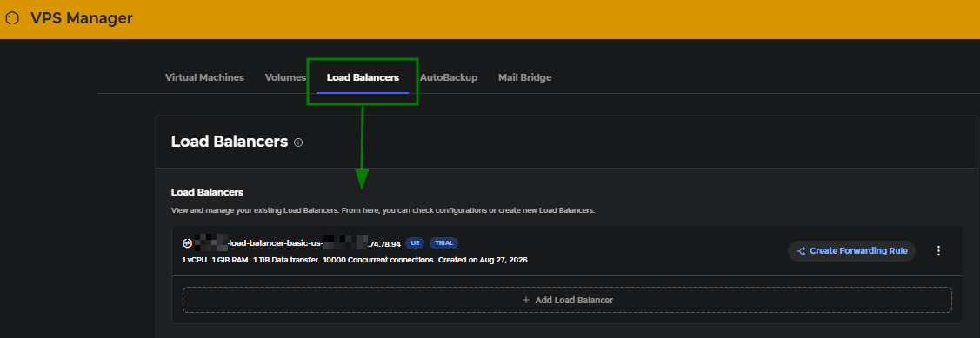Open the AutoBackup tab

(x=449, y=77)
